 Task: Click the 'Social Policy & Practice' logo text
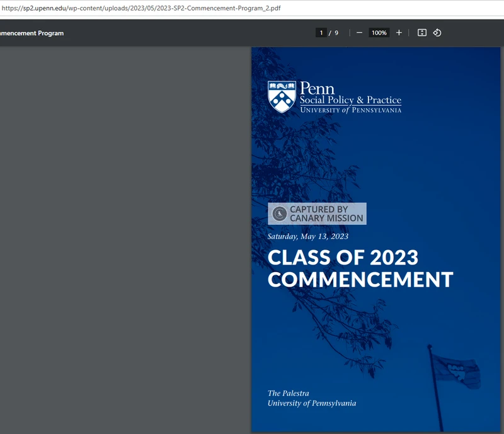[351, 100]
